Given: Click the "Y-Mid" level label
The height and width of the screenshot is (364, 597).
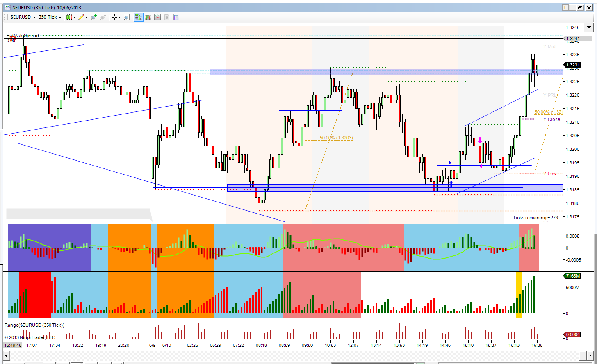Looking at the screenshot, I should click(x=549, y=46).
